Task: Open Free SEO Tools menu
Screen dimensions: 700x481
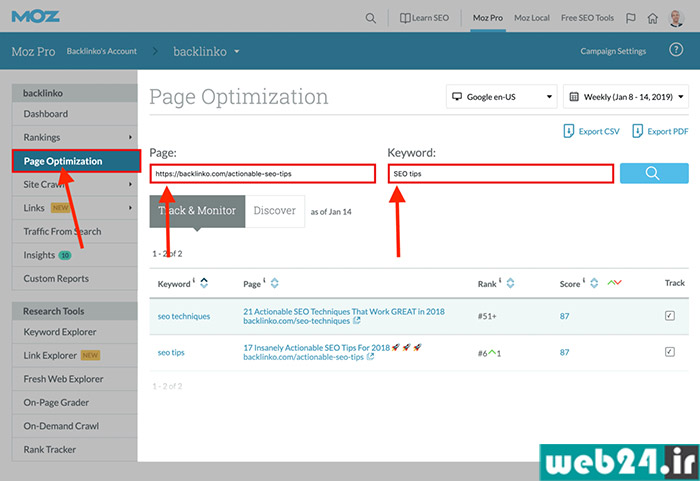Action: click(x=587, y=18)
